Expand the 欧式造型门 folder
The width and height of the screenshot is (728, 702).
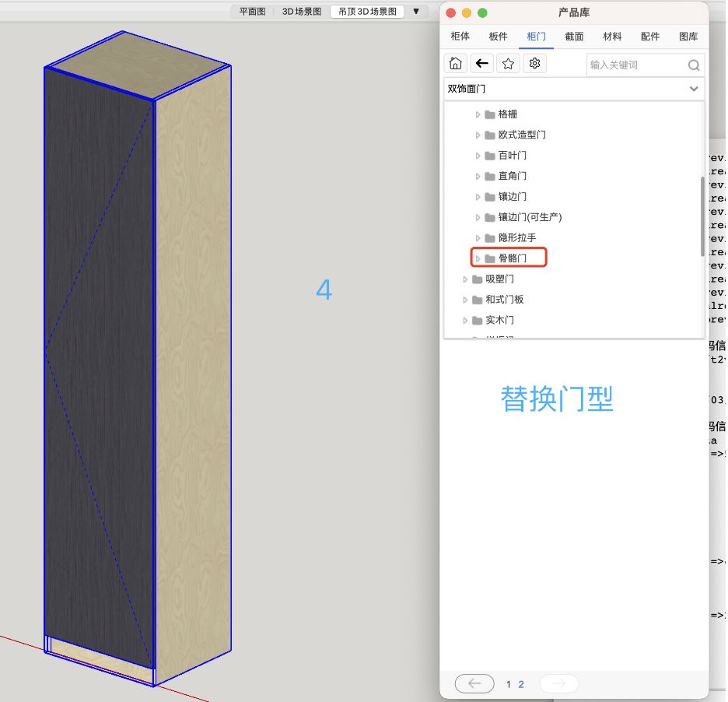(x=478, y=135)
